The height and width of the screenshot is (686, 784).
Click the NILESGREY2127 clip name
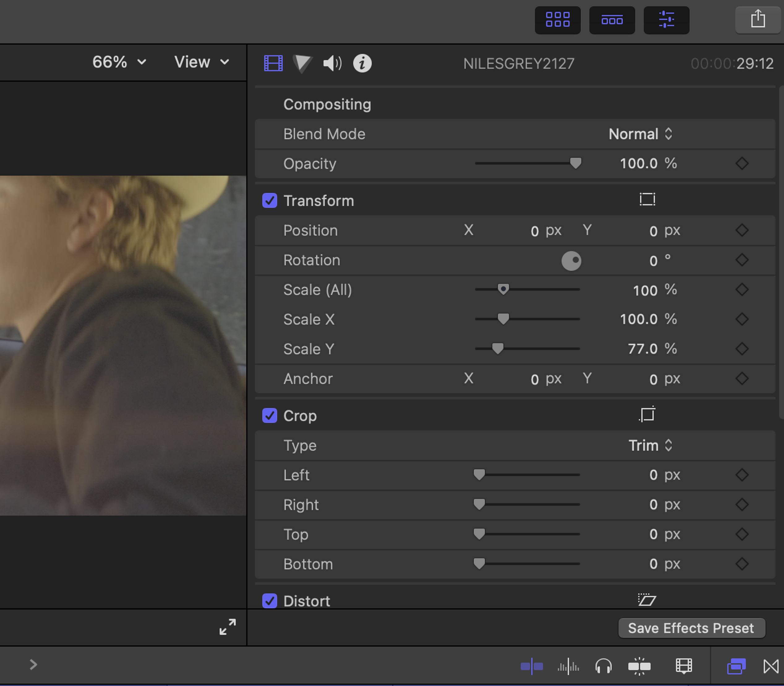pos(518,64)
